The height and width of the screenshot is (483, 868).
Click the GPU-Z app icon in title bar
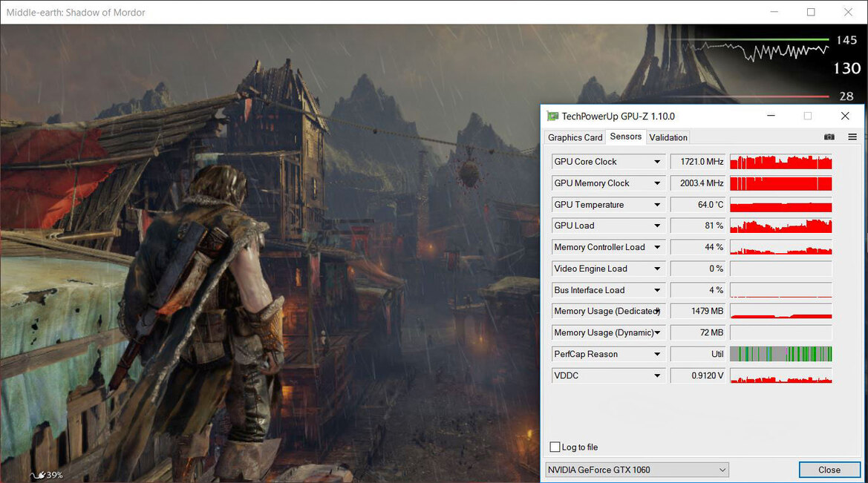point(552,116)
